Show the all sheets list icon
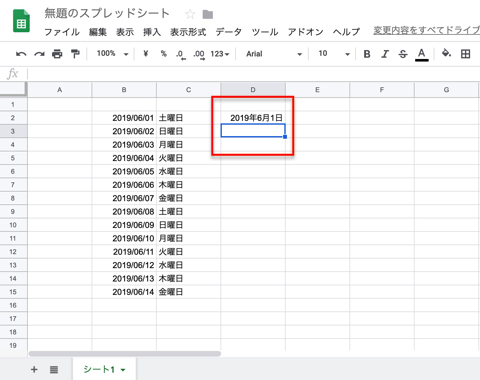Viewport: 480px width, 380px height. 54,369
